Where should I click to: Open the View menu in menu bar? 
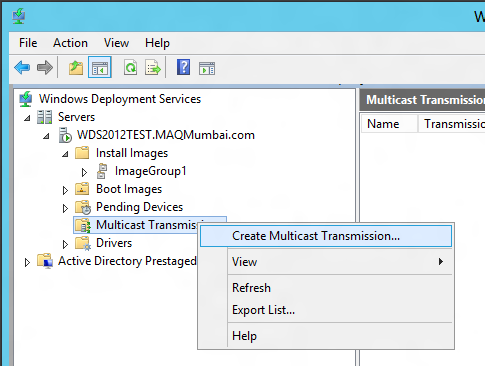click(x=116, y=43)
